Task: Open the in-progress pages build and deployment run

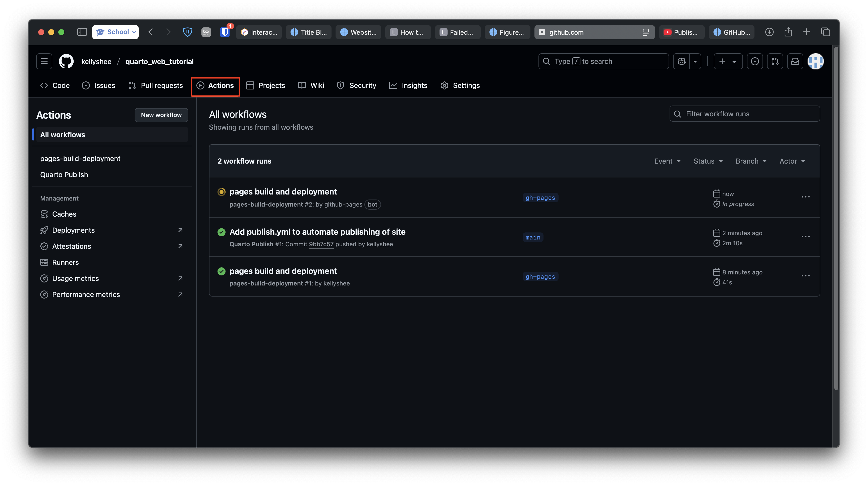Action: click(x=283, y=192)
